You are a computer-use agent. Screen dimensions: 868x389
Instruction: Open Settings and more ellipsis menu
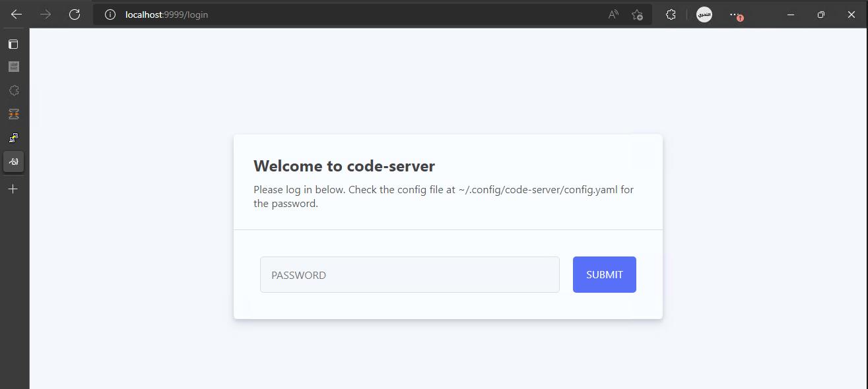pyautogui.click(x=734, y=15)
